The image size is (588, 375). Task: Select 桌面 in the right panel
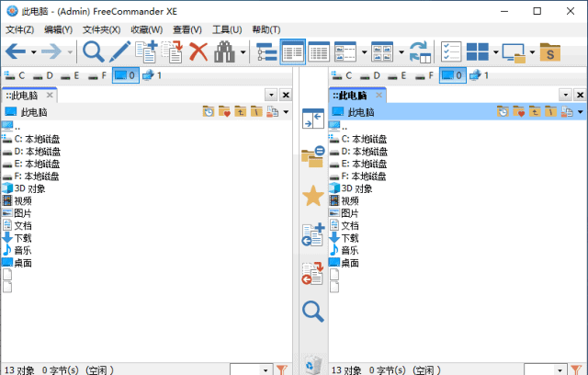coord(344,263)
